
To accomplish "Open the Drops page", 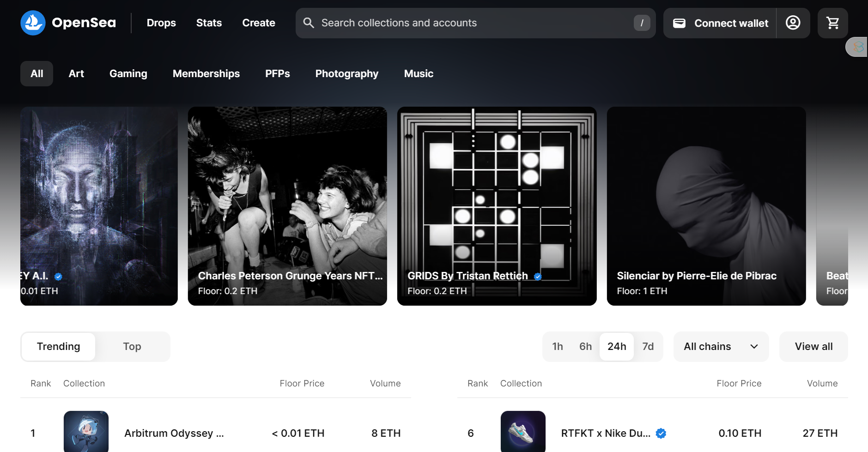I will [161, 23].
